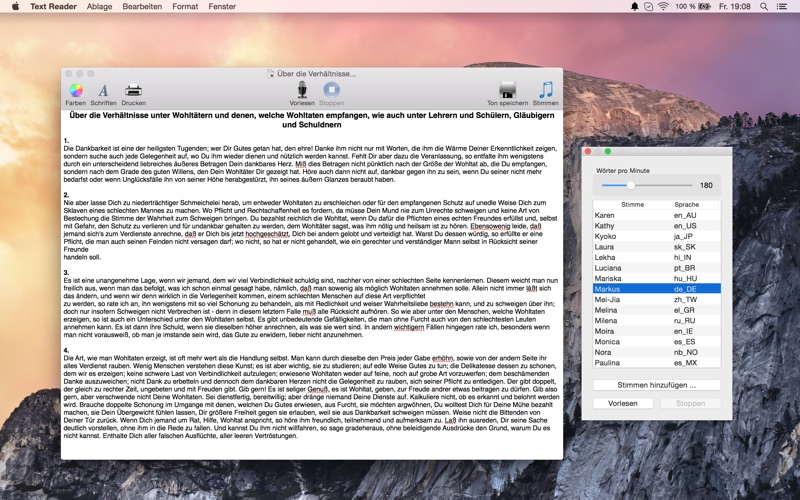Select the Lekha voice row
800x500 pixels.
pos(657,257)
